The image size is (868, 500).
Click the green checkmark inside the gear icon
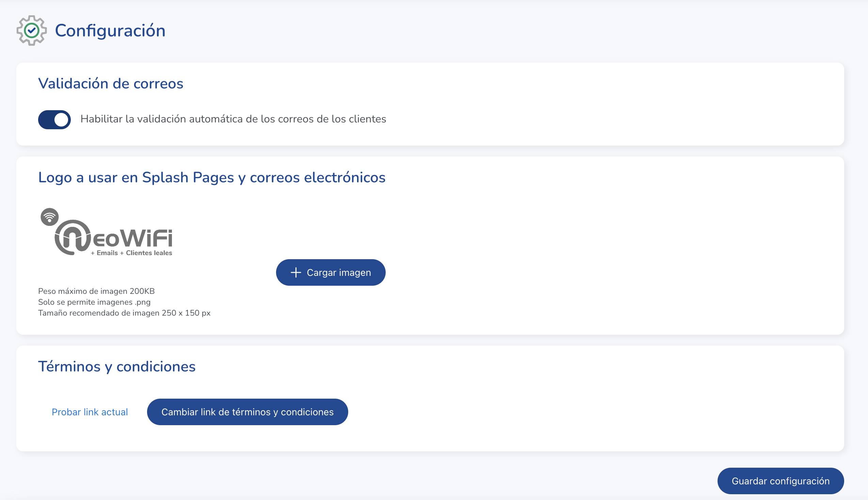tap(31, 30)
